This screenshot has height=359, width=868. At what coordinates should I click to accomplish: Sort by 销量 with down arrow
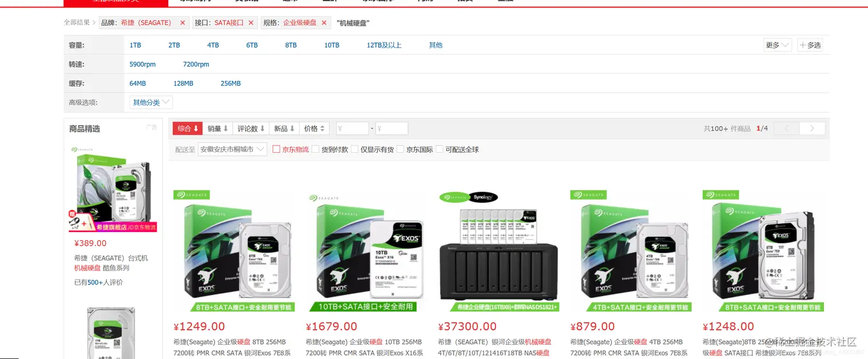pos(218,129)
